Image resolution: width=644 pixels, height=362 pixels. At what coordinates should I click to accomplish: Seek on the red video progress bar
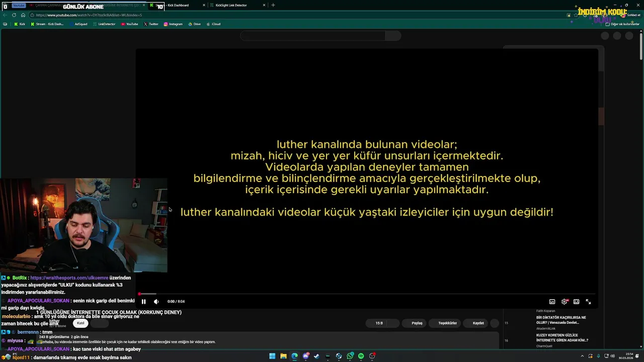coord(366,294)
